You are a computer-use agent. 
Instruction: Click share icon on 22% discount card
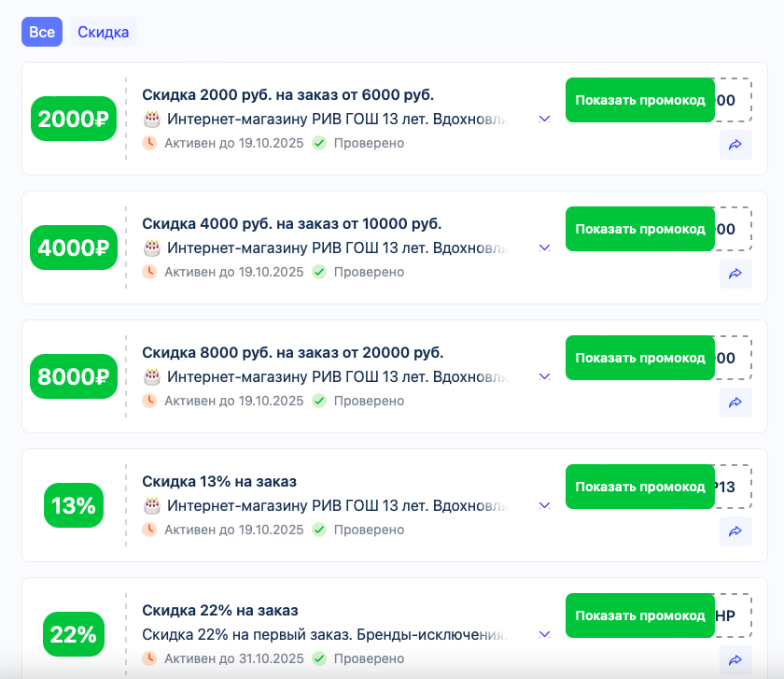[735, 660]
